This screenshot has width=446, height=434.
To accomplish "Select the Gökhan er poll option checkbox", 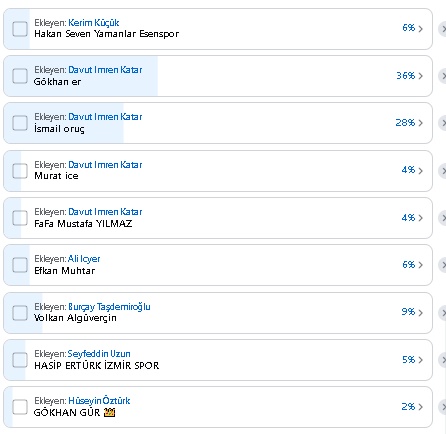I will 20,76.
